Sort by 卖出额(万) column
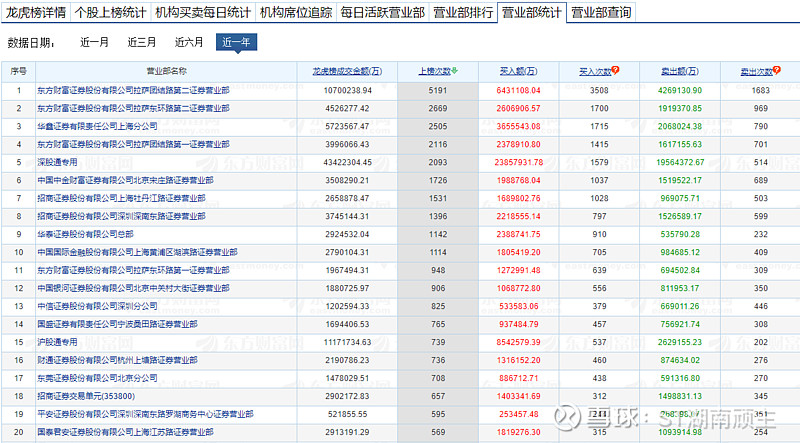This screenshot has height=443, width=800. point(680,71)
